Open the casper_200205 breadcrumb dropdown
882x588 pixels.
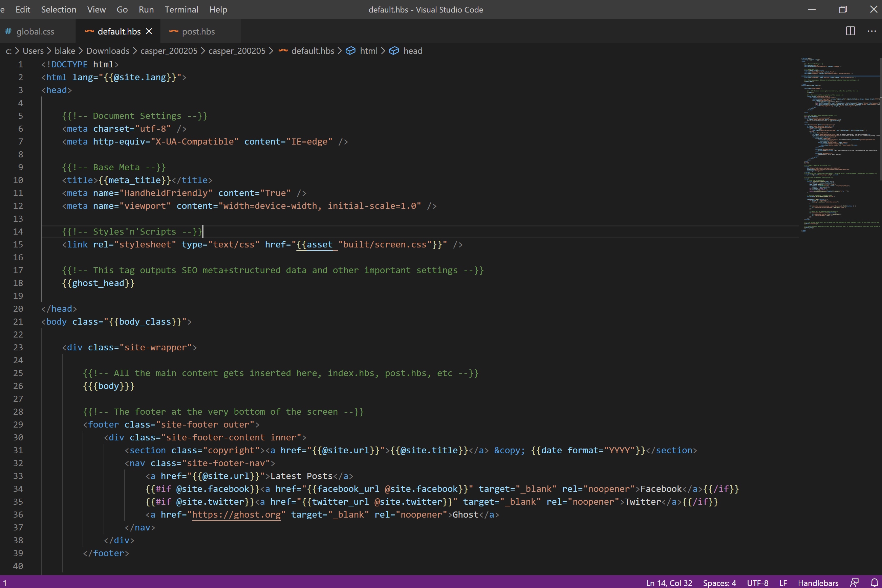tap(169, 51)
